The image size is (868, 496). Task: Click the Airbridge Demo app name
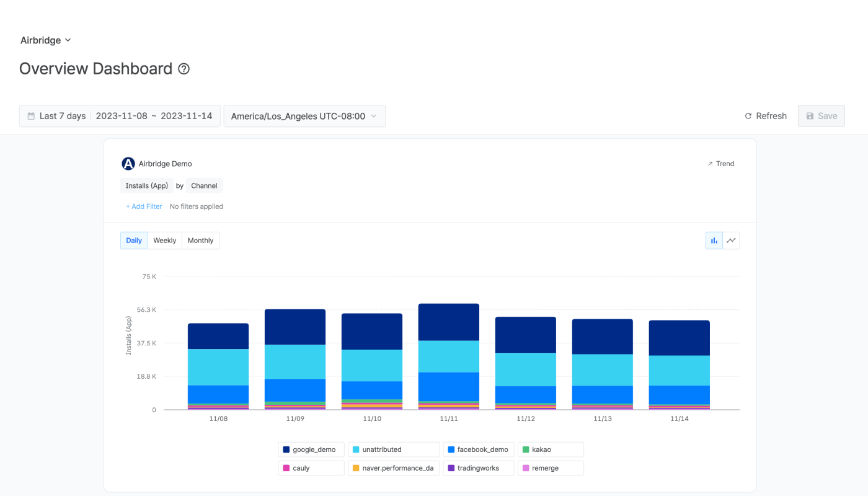pyautogui.click(x=166, y=164)
